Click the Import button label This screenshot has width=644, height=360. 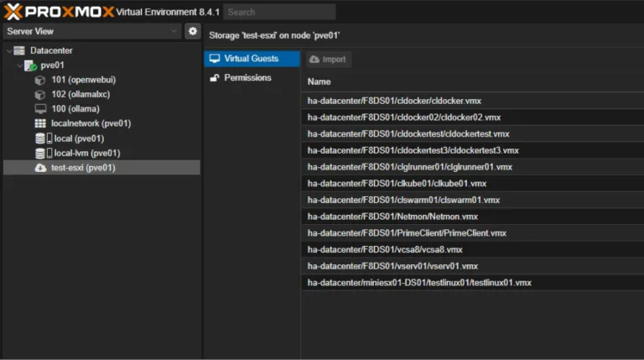pyautogui.click(x=334, y=60)
